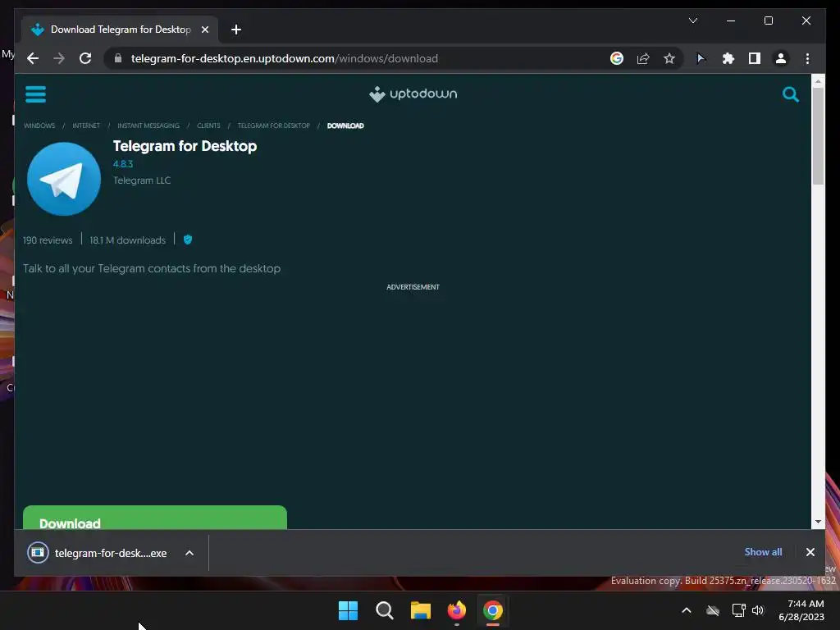Viewport: 840px width, 630px height.
Task: Click the Telegram for Desktop title
Action: click(185, 146)
